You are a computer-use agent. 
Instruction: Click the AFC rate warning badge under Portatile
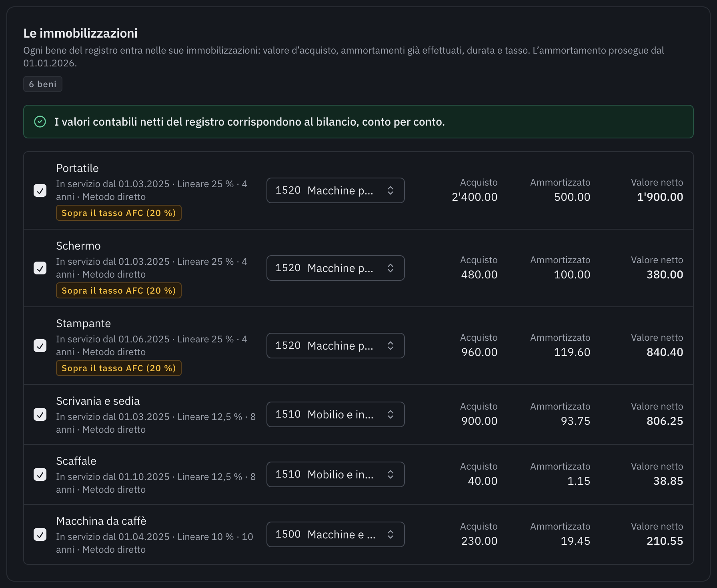click(119, 213)
